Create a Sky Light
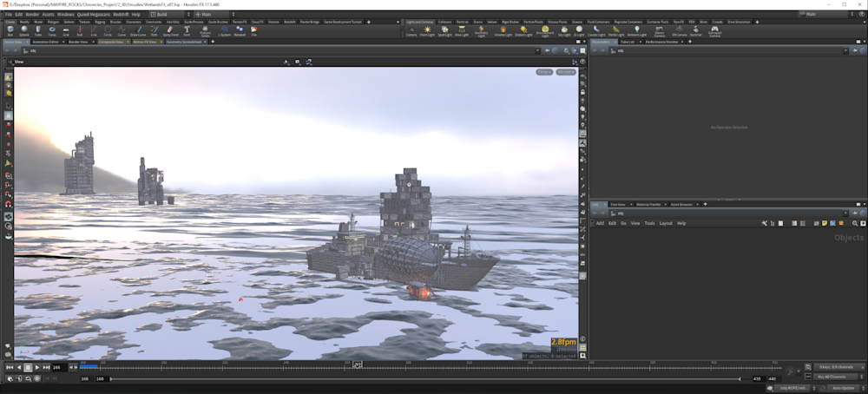This screenshot has width=868, height=394. (564, 31)
